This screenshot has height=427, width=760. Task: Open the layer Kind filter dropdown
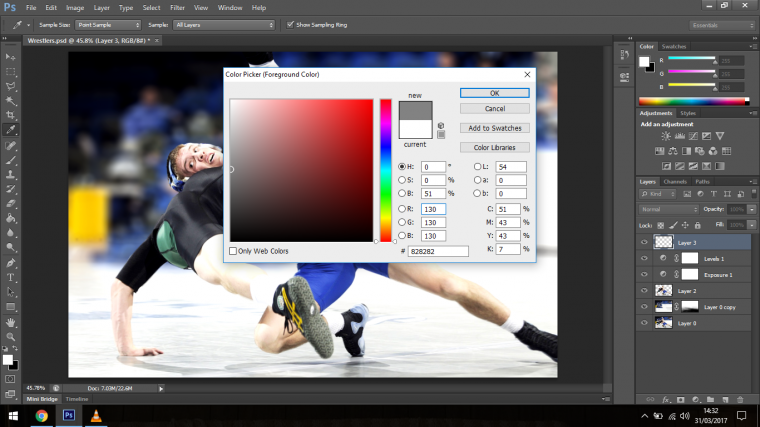(658, 194)
